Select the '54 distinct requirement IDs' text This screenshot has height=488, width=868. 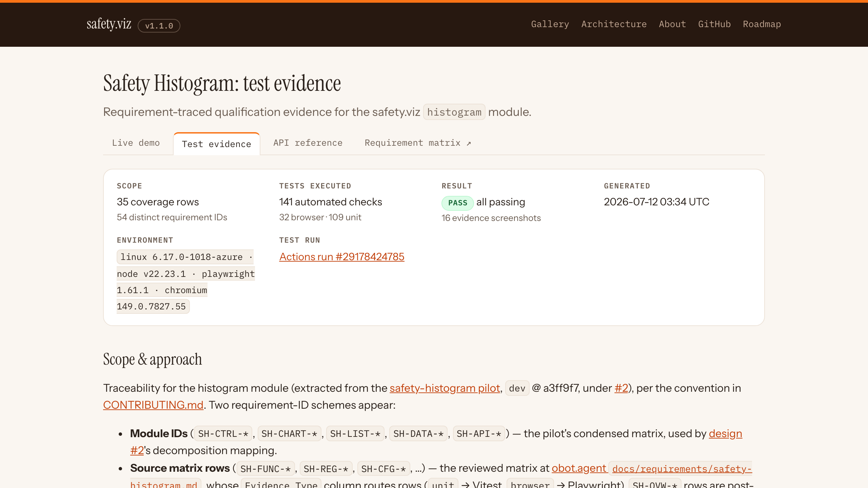pyautogui.click(x=172, y=217)
